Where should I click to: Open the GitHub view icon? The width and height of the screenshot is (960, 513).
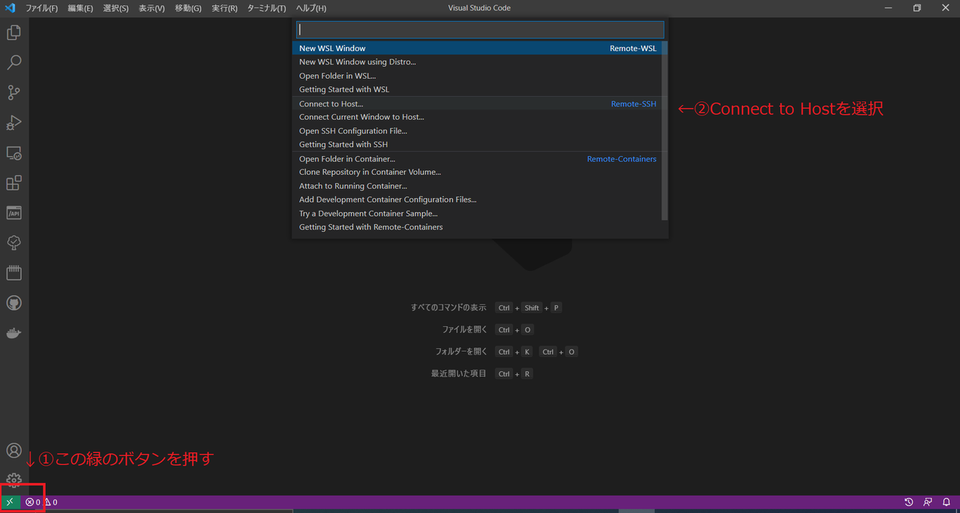[13, 303]
